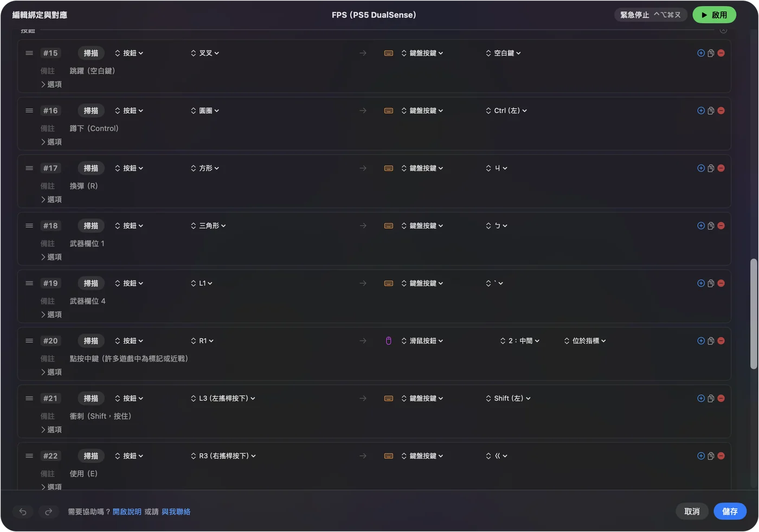Click the 啟用 enable button
The height and width of the screenshot is (532, 759).
(714, 15)
